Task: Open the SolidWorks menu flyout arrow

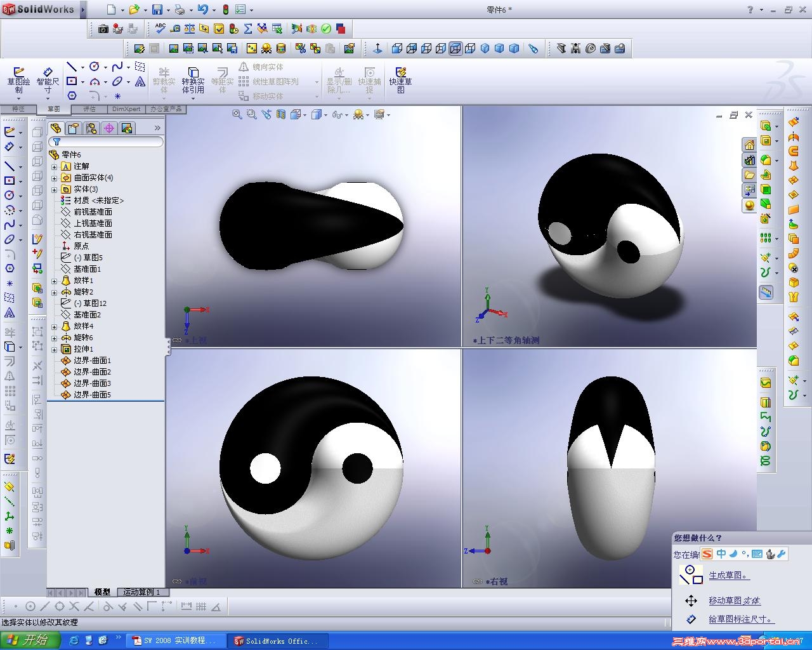Action: point(83,10)
